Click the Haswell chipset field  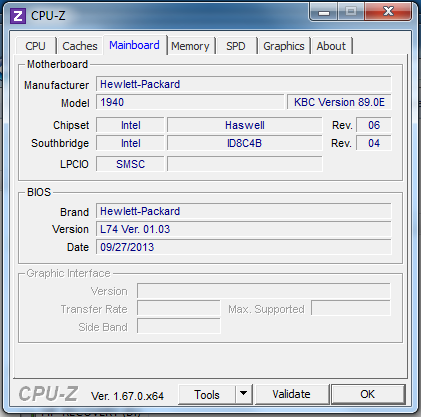245,125
